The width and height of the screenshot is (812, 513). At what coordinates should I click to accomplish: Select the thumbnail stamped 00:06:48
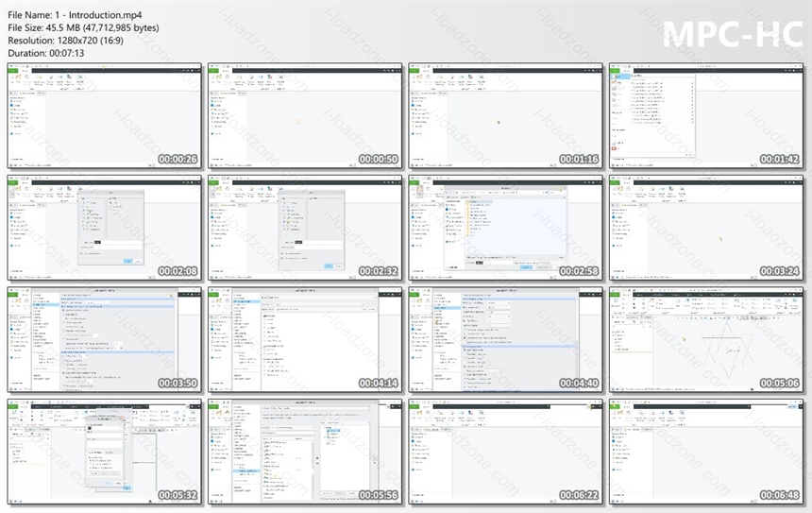coord(706,452)
